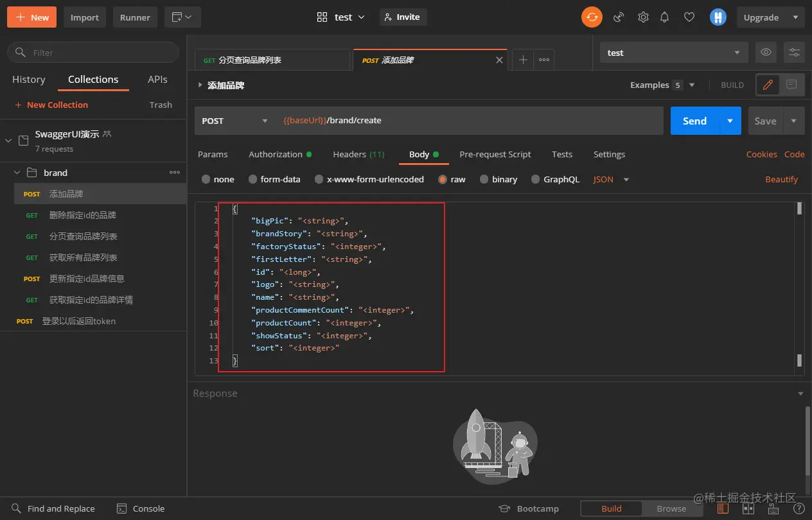Open the tab options ellipsis menu
Viewport: 812px width, 520px height.
click(544, 60)
